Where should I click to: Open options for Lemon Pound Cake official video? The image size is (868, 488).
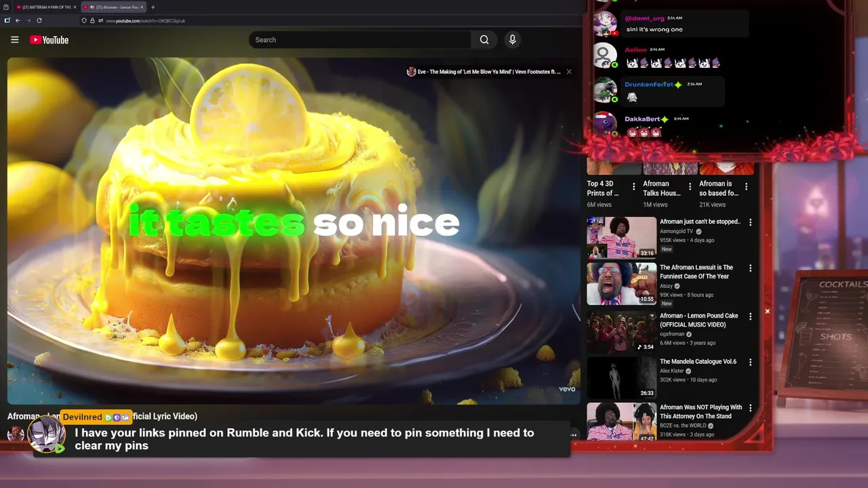(x=750, y=317)
